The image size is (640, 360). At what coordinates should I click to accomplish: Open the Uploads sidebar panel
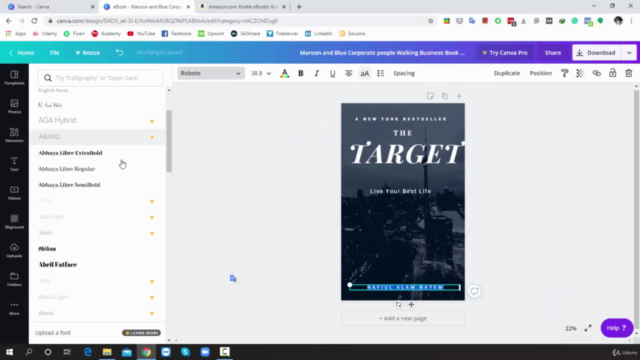(14, 250)
